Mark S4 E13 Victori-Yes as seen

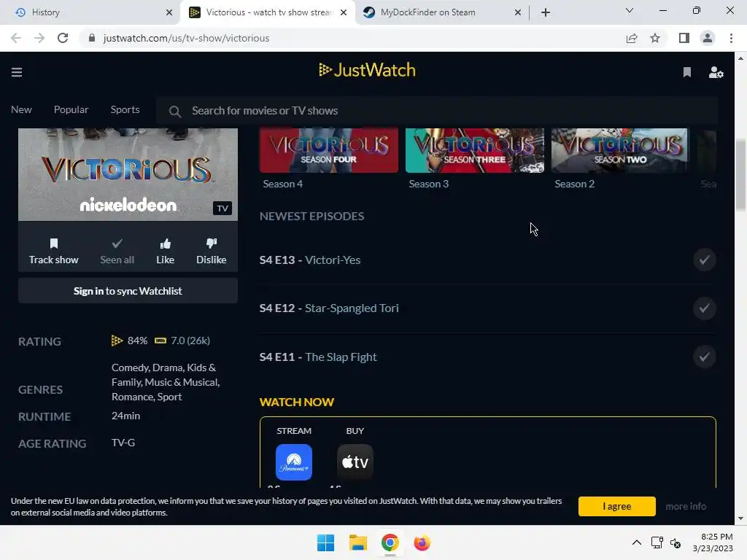coord(704,260)
